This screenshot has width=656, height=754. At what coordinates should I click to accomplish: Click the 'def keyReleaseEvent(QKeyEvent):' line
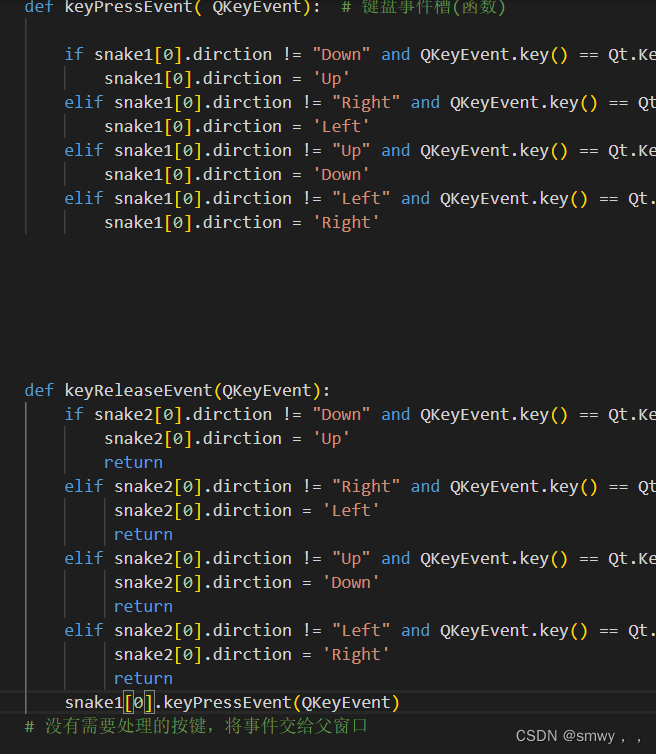[177, 390]
